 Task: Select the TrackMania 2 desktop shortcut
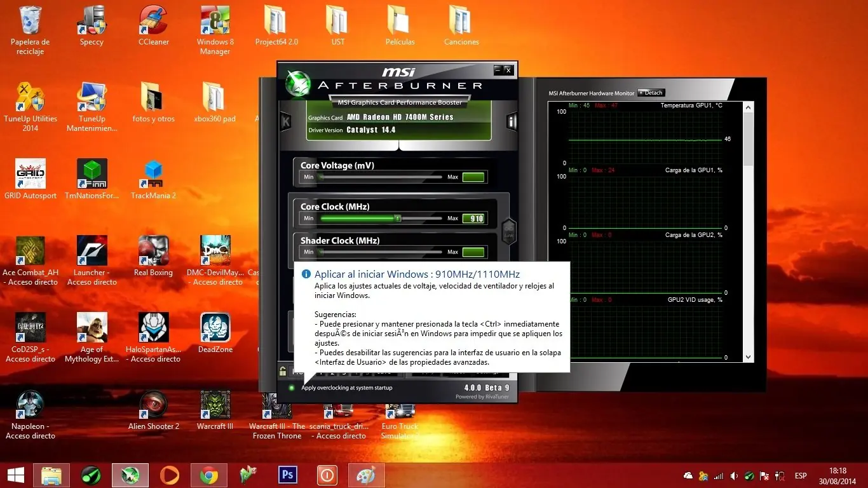[154, 180]
